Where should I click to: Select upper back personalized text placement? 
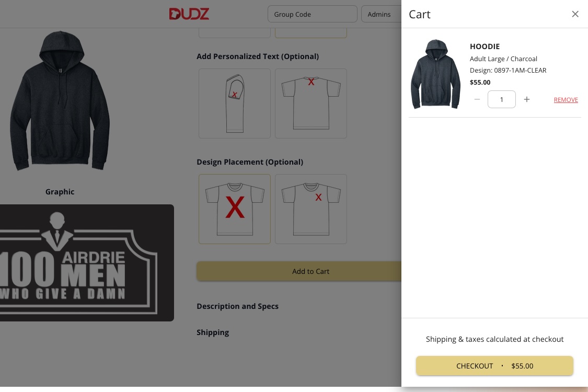click(311, 103)
